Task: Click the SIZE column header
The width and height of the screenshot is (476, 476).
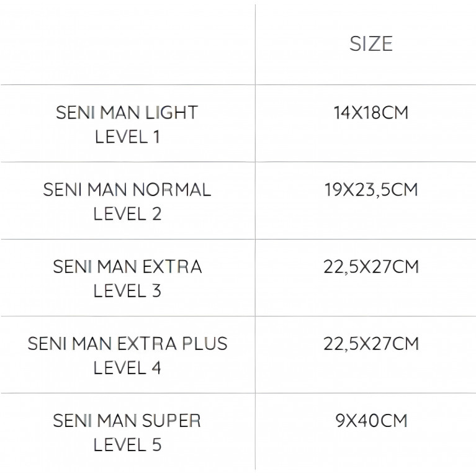Action: coord(370,43)
